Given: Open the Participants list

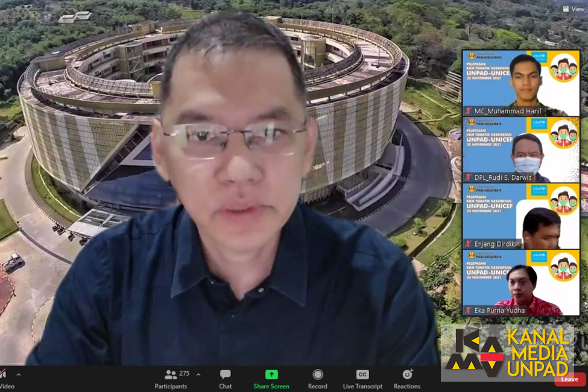Looking at the screenshot, I should click(171, 379).
